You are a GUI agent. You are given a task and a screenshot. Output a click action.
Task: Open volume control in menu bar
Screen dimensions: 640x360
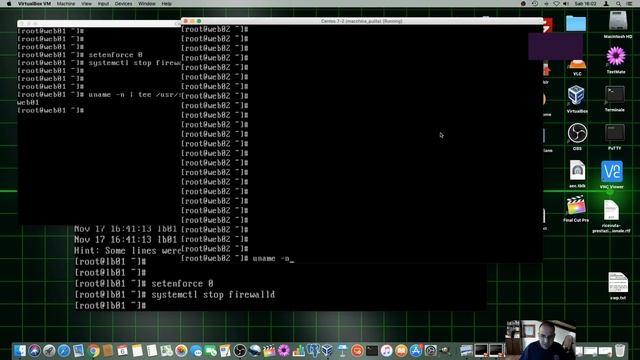[566, 4]
